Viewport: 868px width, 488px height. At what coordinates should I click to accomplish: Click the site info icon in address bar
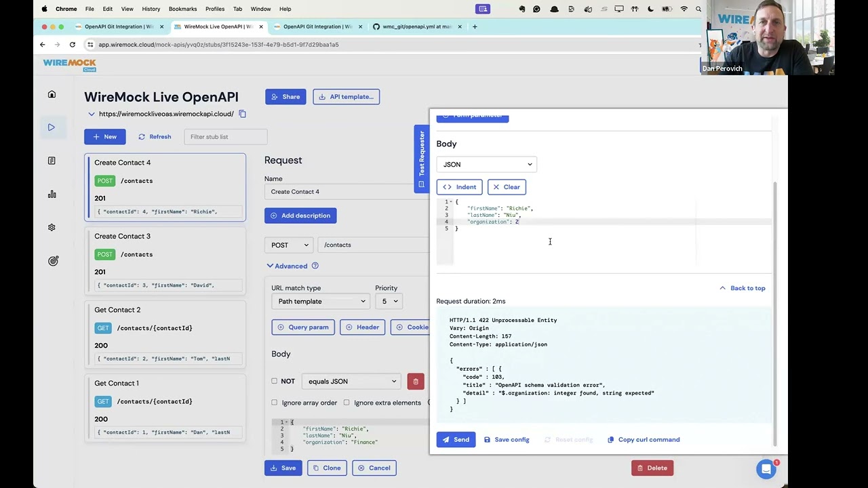(x=90, y=45)
